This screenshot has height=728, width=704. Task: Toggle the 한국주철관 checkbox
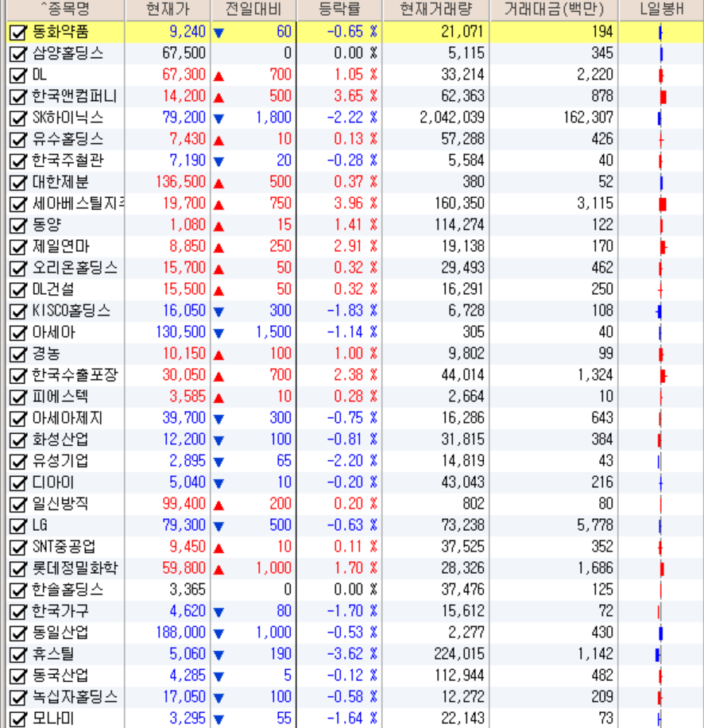pyautogui.click(x=17, y=161)
